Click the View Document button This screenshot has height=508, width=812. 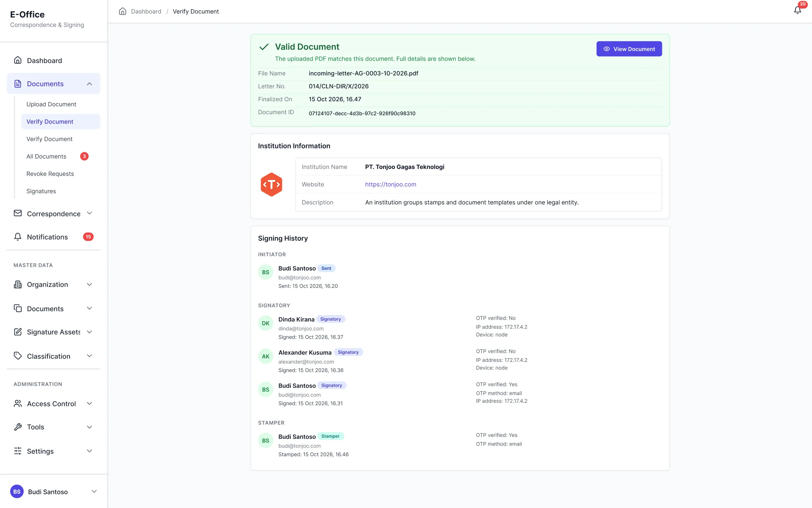tap(629, 49)
